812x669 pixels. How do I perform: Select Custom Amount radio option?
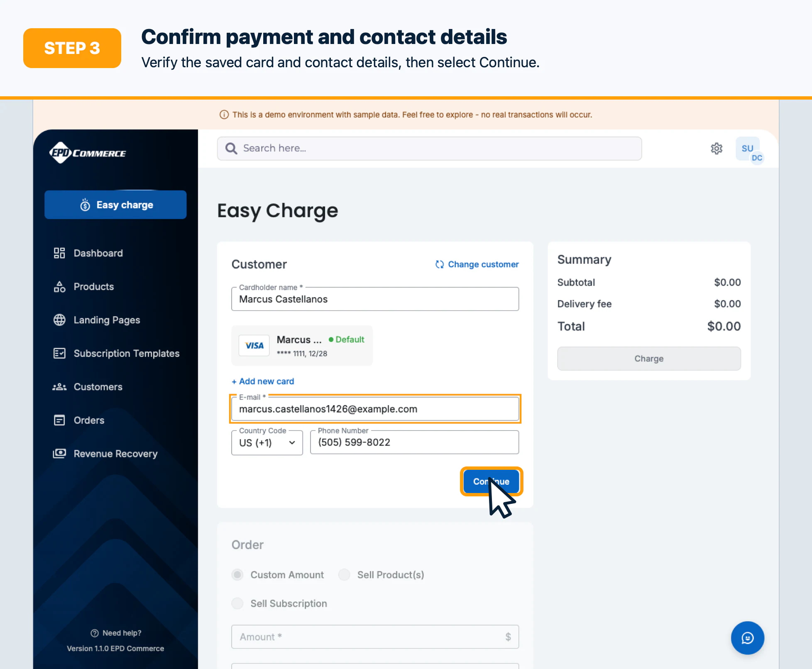pyautogui.click(x=237, y=575)
